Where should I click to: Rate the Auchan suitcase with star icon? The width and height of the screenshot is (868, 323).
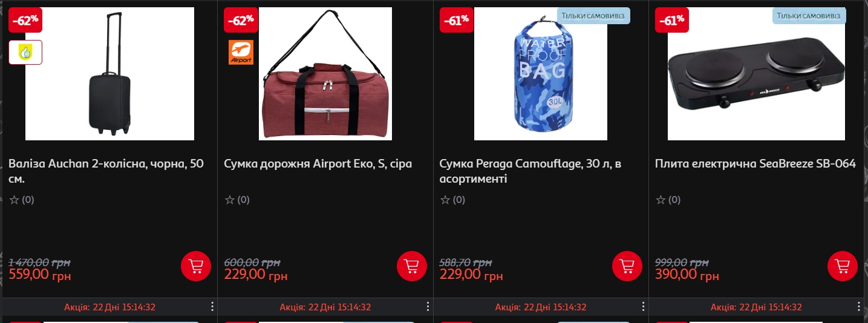[15, 200]
